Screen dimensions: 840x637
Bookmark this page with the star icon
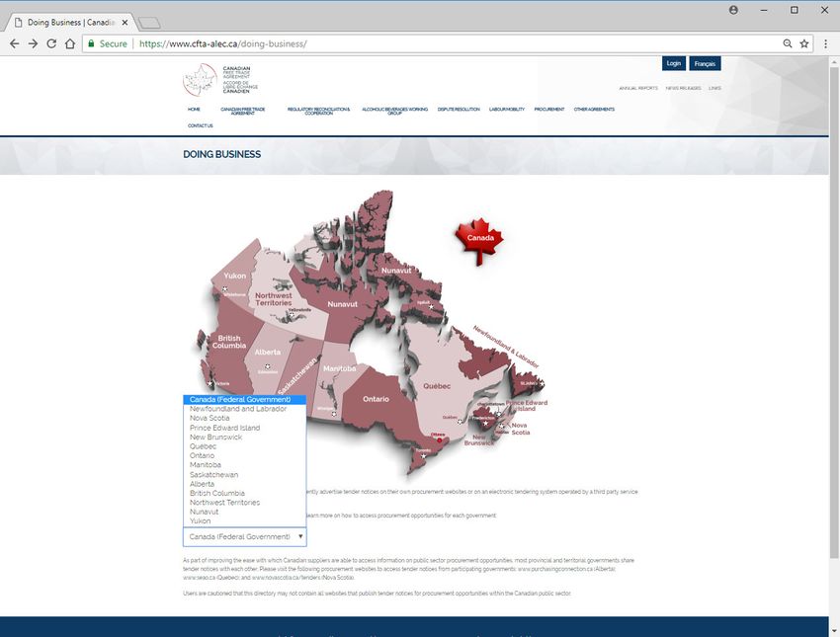tap(804, 43)
